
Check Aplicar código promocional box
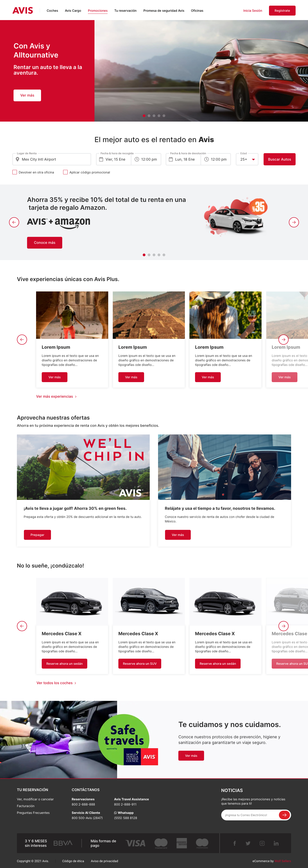[65, 172]
